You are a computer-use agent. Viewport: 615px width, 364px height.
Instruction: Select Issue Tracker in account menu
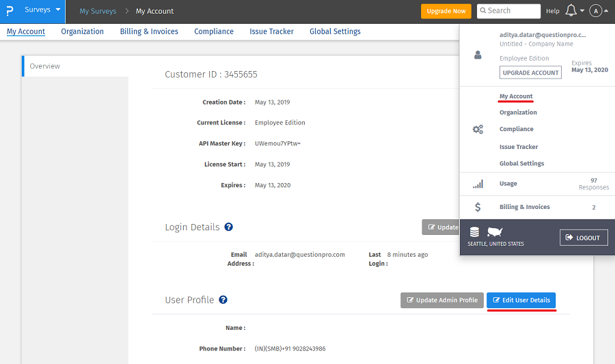click(x=518, y=147)
